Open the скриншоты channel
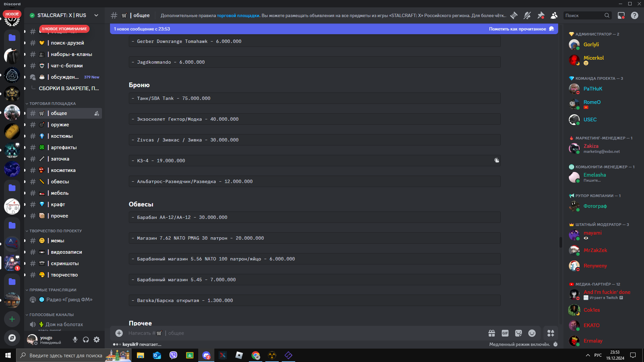The width and height of the screenshot is (644, 362). tap(64, 263)
